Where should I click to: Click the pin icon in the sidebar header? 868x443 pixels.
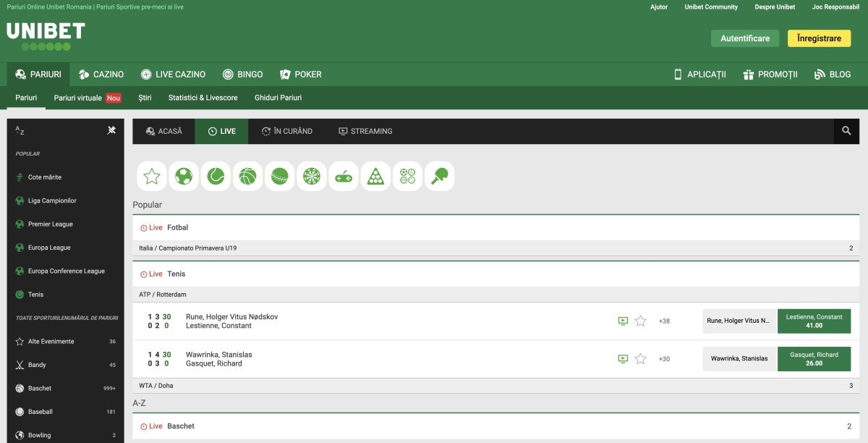111,130
